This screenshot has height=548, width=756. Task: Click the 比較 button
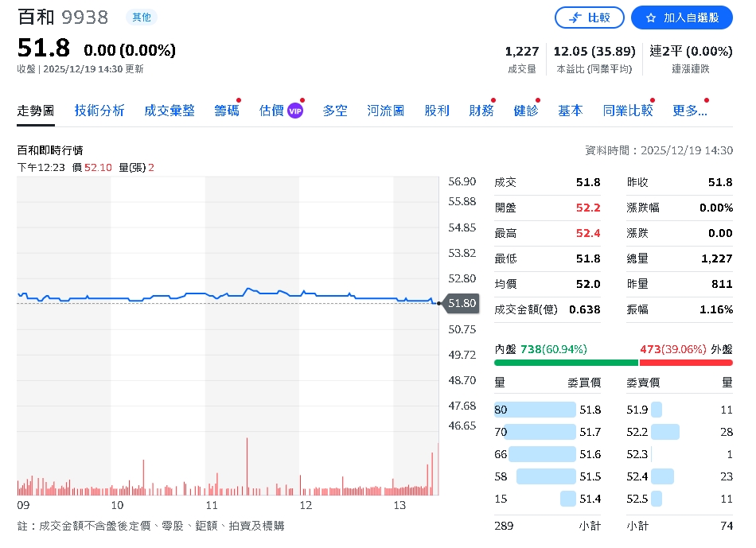(x=589, y=17)
